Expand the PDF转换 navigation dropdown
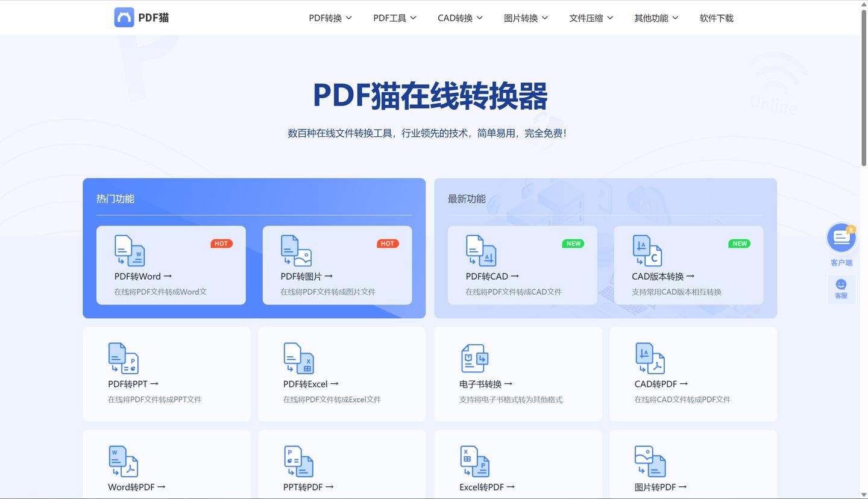Viewport: 868px width, 499px height. coord(330,18)
